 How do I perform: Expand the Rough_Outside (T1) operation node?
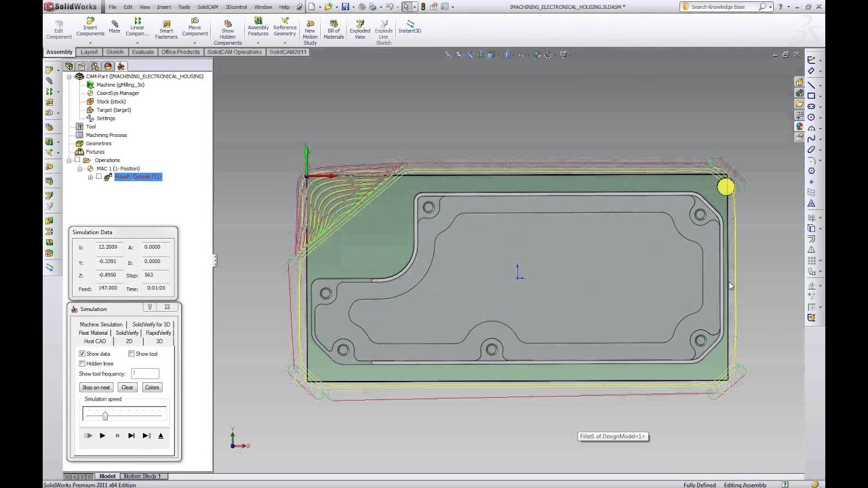click(x=90, y=177)
